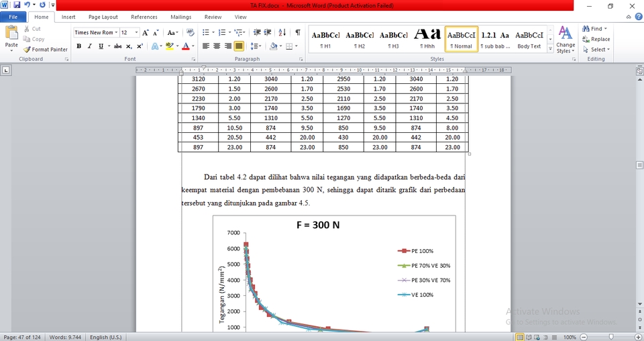Align text right

228,46
